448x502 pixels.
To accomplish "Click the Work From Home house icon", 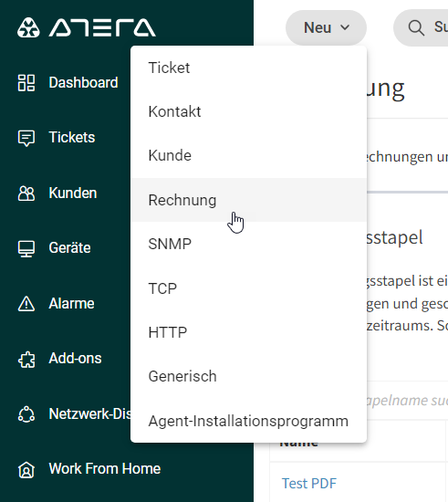I will point(26,470).
